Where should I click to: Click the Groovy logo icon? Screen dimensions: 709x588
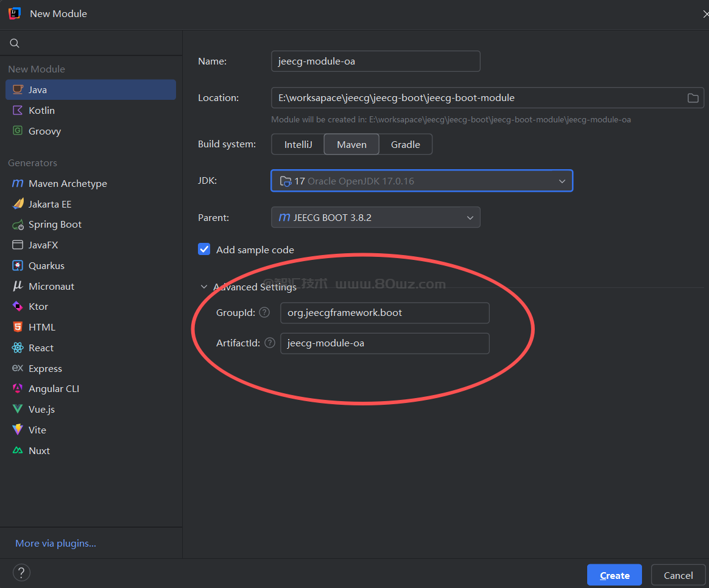click(18, 131)
